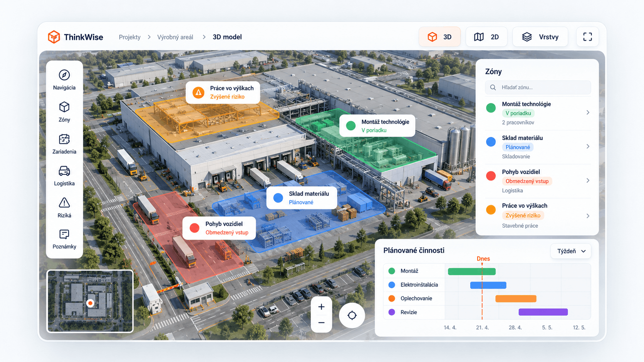Viewport: 644px width, 362px height.
Task: Zoom in with the plus button
Action: tap(321, 307)
